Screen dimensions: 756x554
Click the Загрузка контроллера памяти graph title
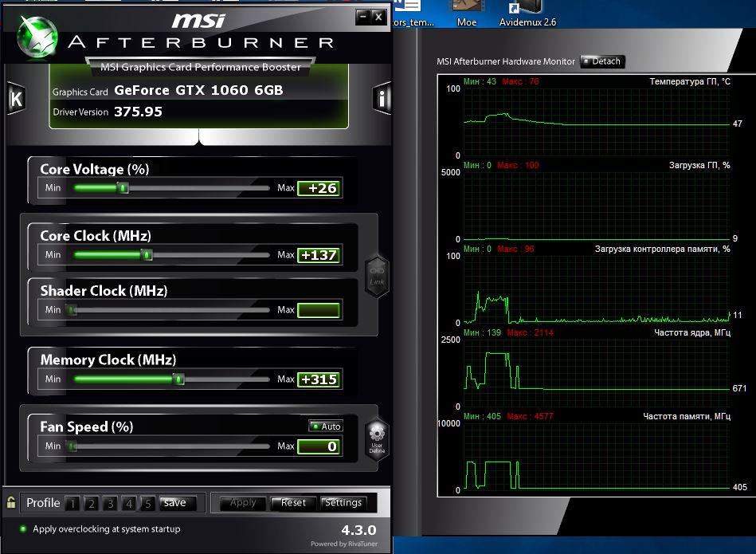click(x=663, y=249)
